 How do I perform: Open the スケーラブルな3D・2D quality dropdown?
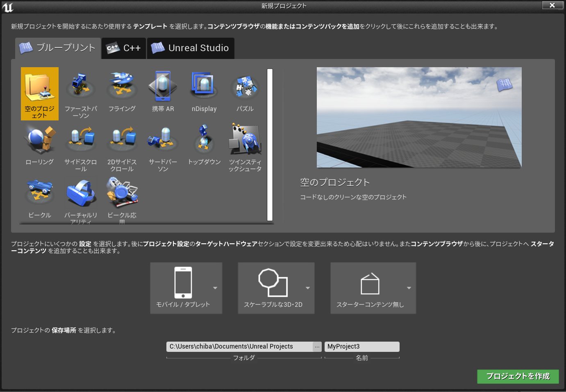pyautogui.click(x=307, y=288)
